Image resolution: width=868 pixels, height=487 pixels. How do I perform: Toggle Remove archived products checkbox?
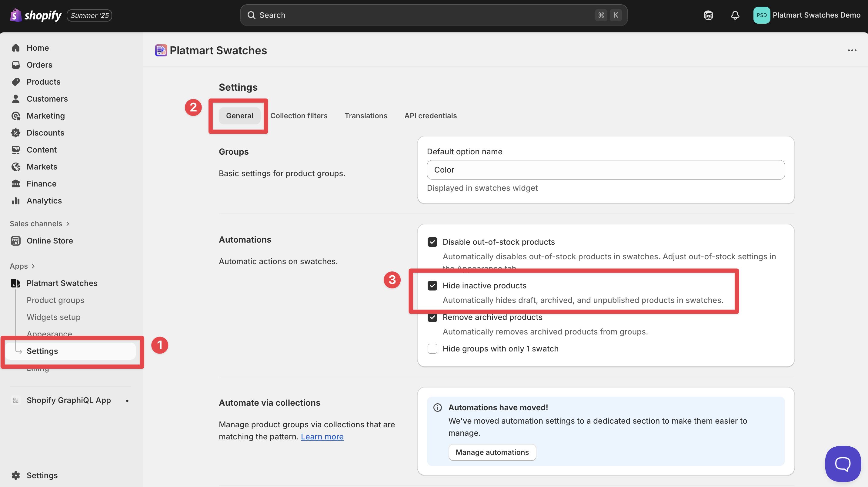[x=432, y=317]
